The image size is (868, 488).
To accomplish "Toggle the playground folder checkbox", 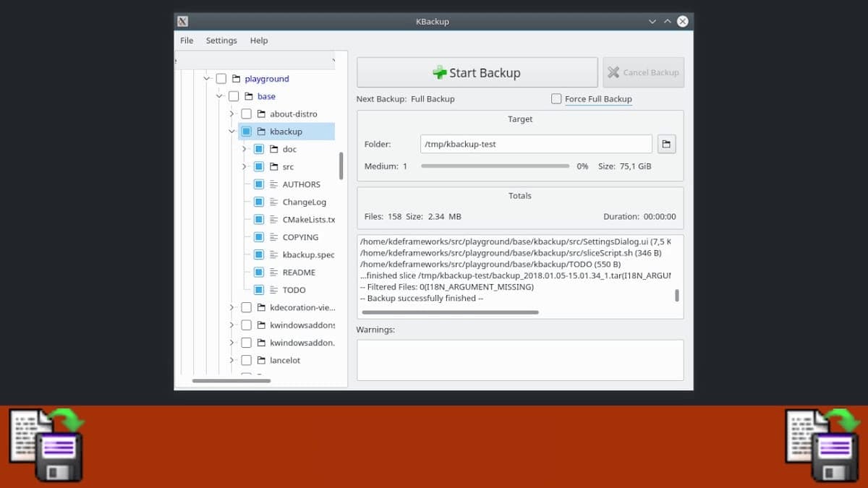I will [221, 79].
